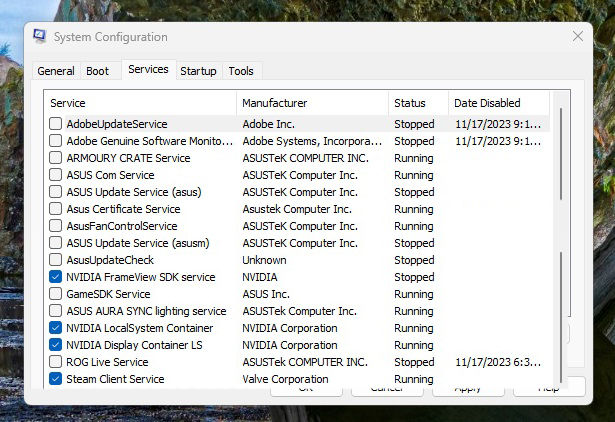This screenshot has height=422, width=615.
Task: Select the Steam Client Service name
Action: click(x=115, y=379)
